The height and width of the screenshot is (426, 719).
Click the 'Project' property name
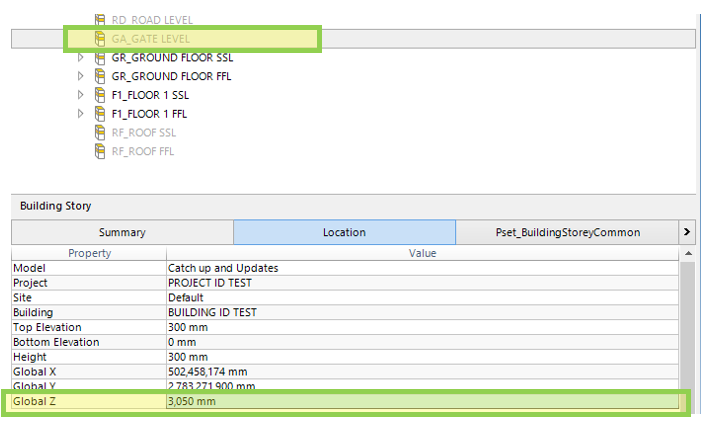pyautogui.click(x=30, y=283)
